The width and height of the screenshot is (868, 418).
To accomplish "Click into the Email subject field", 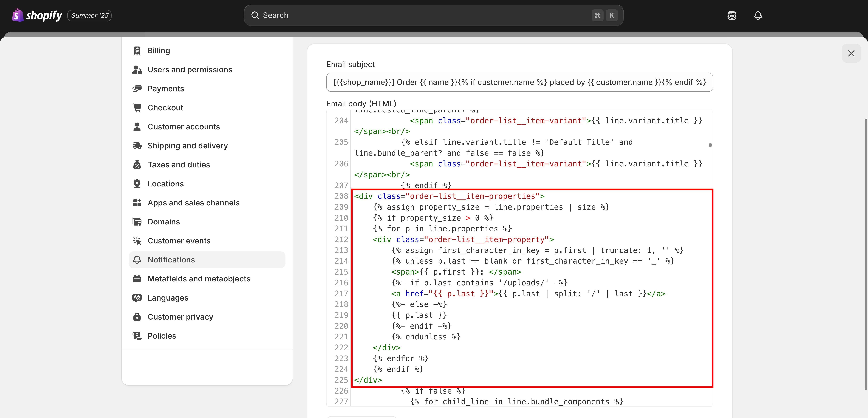I will (x=519, y=82).
